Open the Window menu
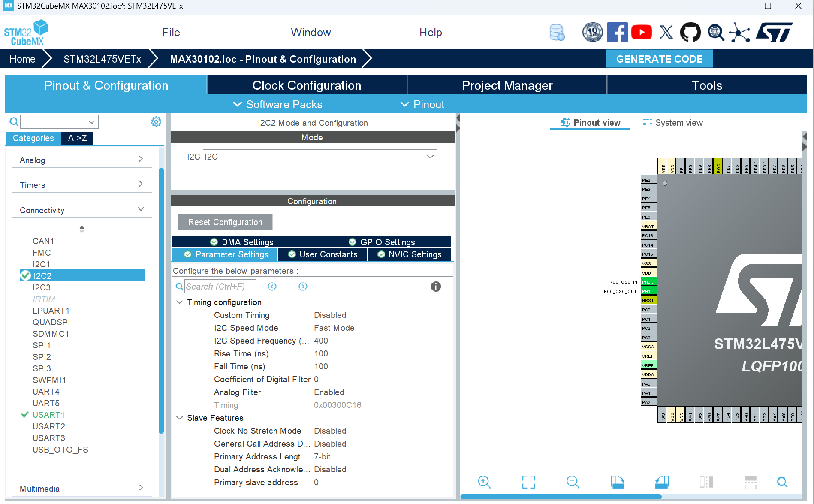Screen dimensions: 814x504 coord(311,33)
